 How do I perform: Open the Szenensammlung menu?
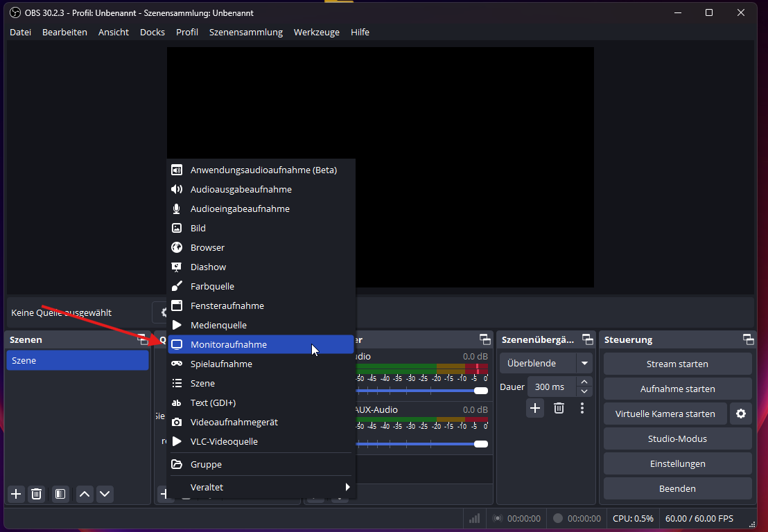pos(246,33)
